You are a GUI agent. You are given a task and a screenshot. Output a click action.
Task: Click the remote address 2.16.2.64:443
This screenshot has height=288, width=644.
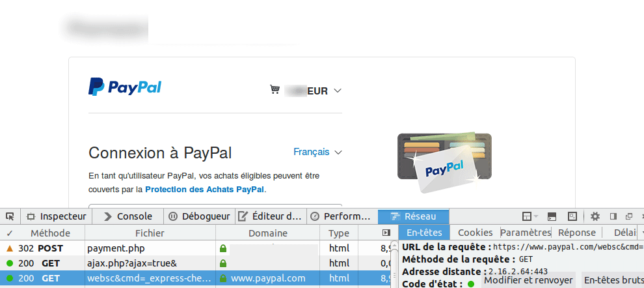pyautogui.click(x=518, y=272)
